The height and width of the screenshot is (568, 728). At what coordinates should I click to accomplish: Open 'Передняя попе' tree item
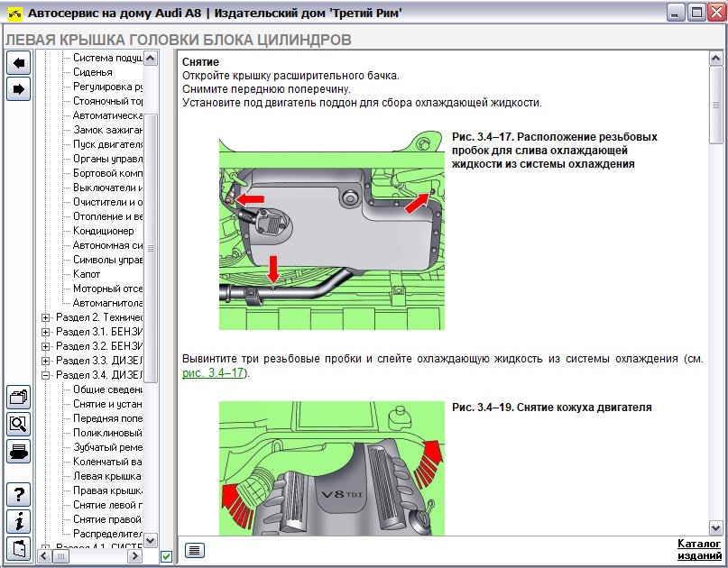(x=107, y=418)
